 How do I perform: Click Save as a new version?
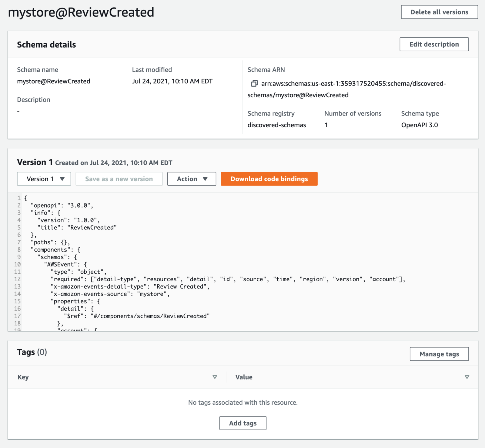[119, 179]
